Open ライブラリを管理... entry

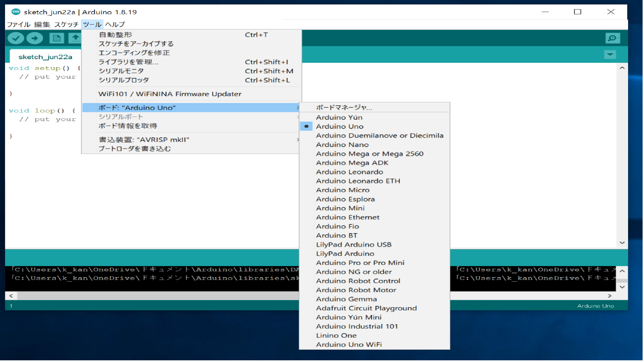pyautogui.click(x=191, y=62)
